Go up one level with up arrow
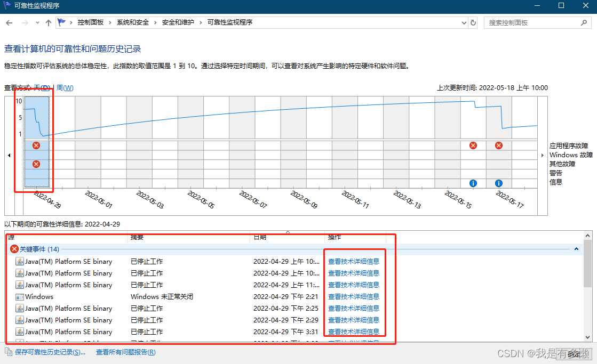Image resolution: width=597 pixels, height=364 pixels. click(49, 23)
